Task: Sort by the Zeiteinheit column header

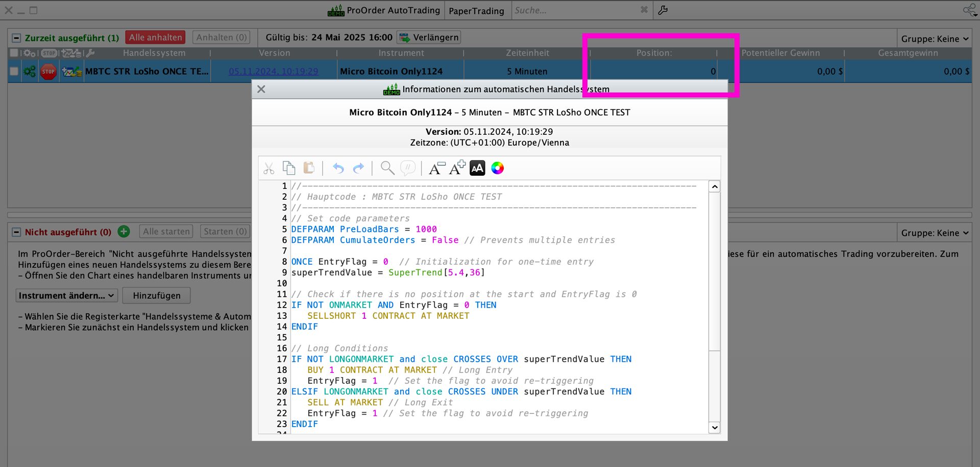Action: (527, 53)
